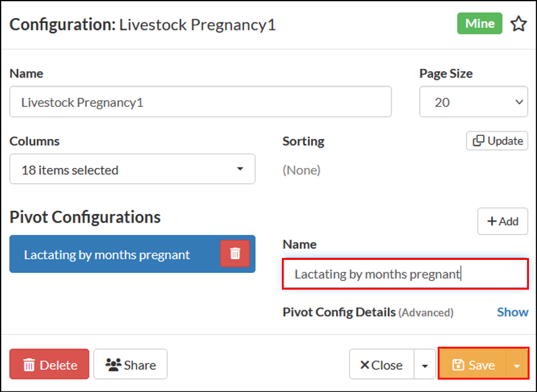Star this configuration as favorite

click(x=518, y=24)
